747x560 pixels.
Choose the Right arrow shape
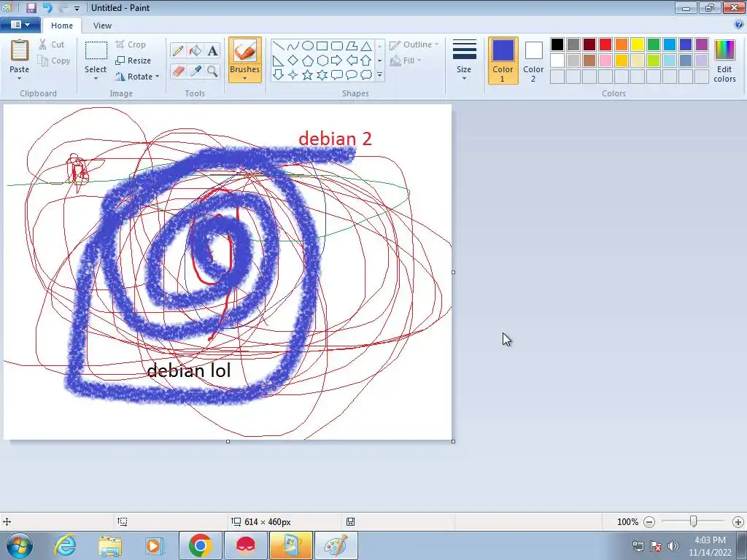(x=337, y=61)
